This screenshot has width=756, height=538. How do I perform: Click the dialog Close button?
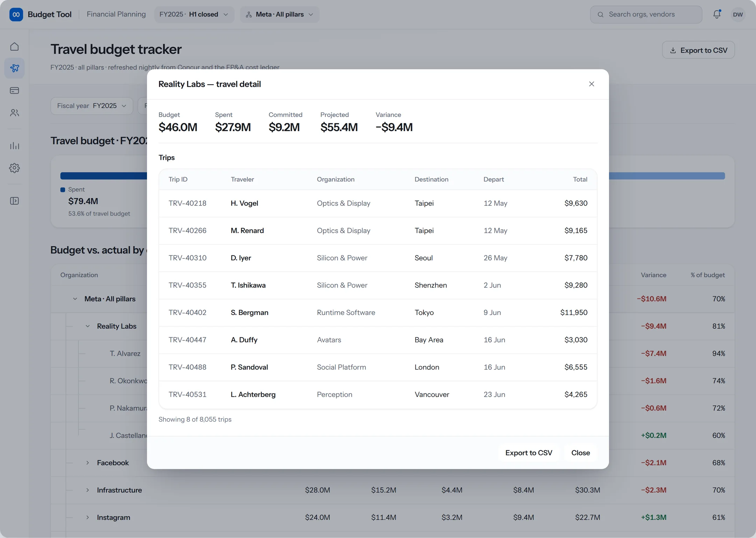click(581, 453)
